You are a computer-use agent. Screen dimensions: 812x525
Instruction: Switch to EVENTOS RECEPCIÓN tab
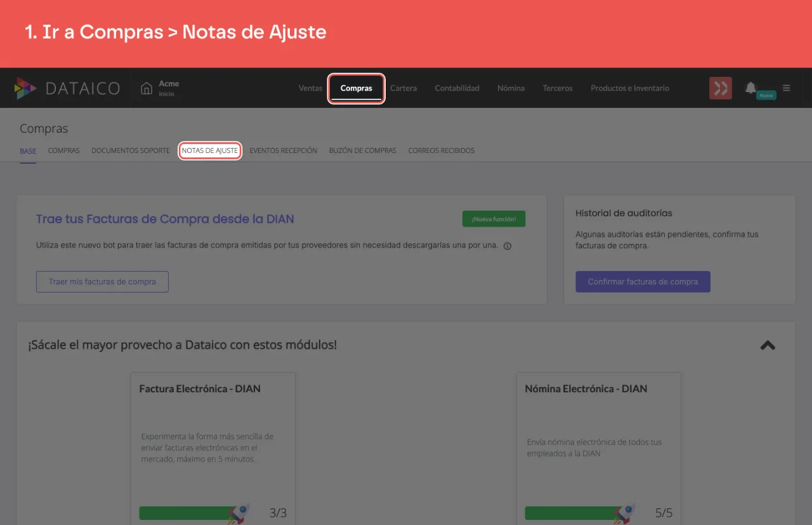pos(284,151)
